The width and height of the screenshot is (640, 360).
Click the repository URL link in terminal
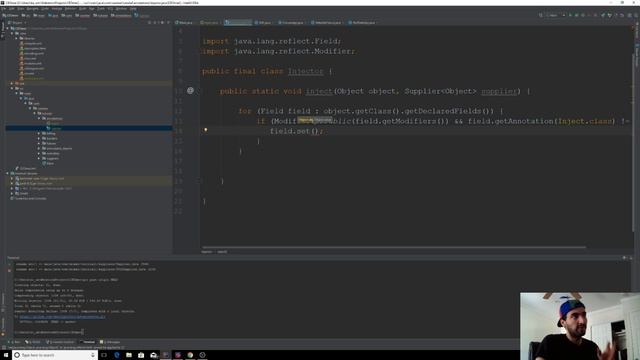pos(62,316)
